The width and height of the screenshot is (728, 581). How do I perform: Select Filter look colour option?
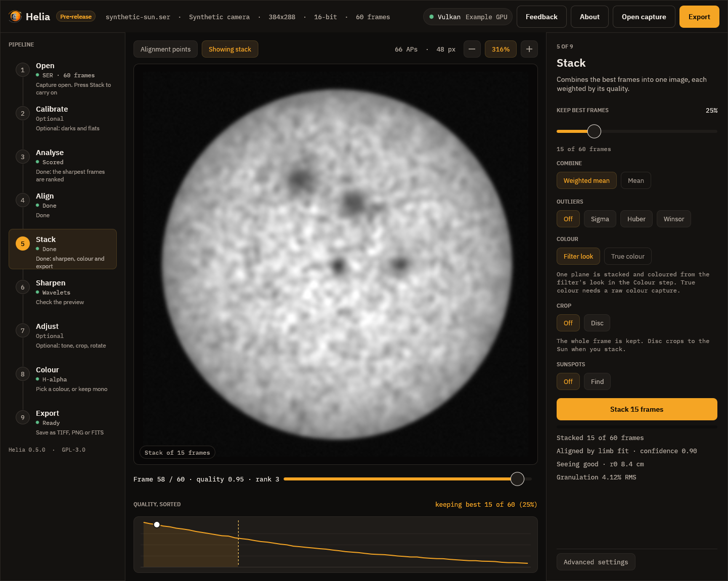[x=578, y=256]
